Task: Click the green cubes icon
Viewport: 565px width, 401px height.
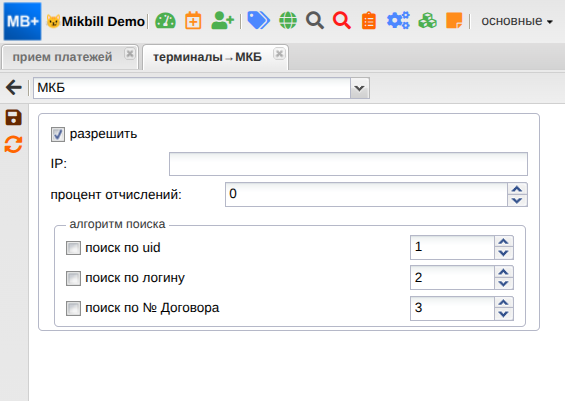Action: (x=427, y=21)
